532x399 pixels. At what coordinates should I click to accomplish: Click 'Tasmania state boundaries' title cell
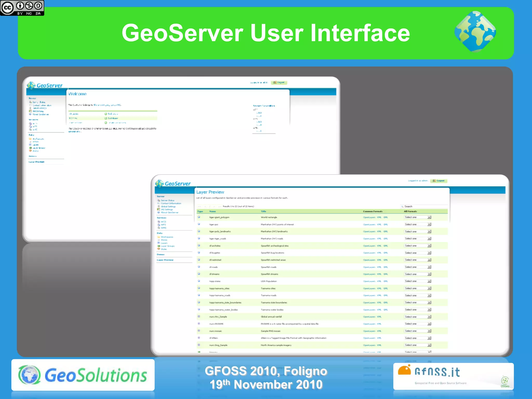point(274,302)
